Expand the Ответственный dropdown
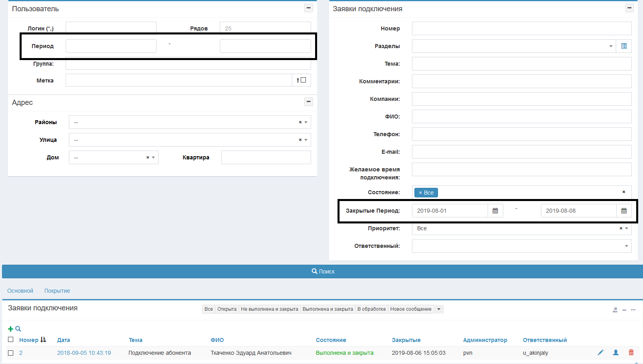 (x=521, y=246)
